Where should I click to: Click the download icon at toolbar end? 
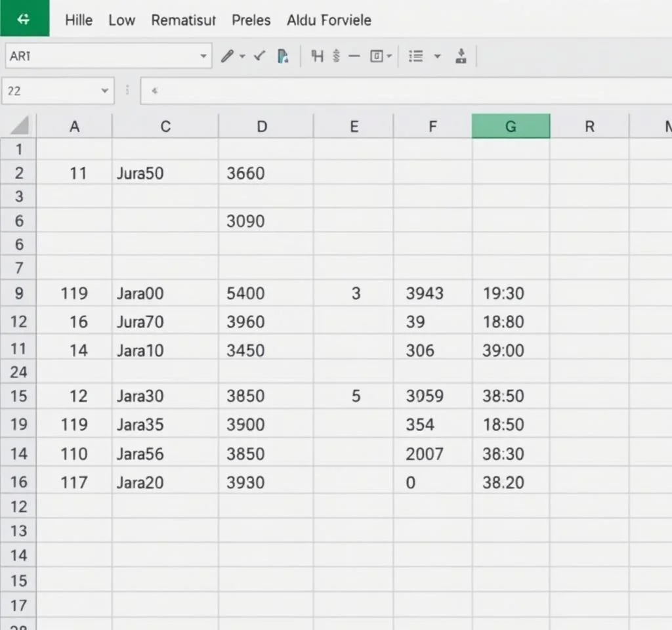(461, 56)
